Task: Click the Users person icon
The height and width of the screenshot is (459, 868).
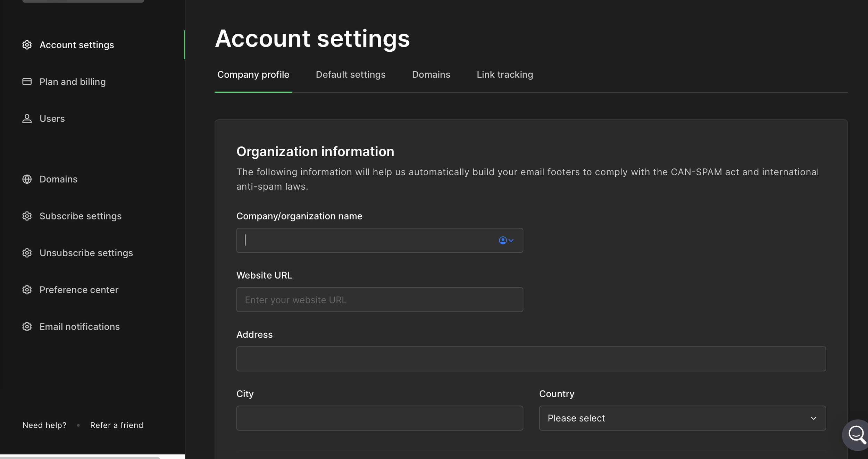Action: [x=27, y=118]
